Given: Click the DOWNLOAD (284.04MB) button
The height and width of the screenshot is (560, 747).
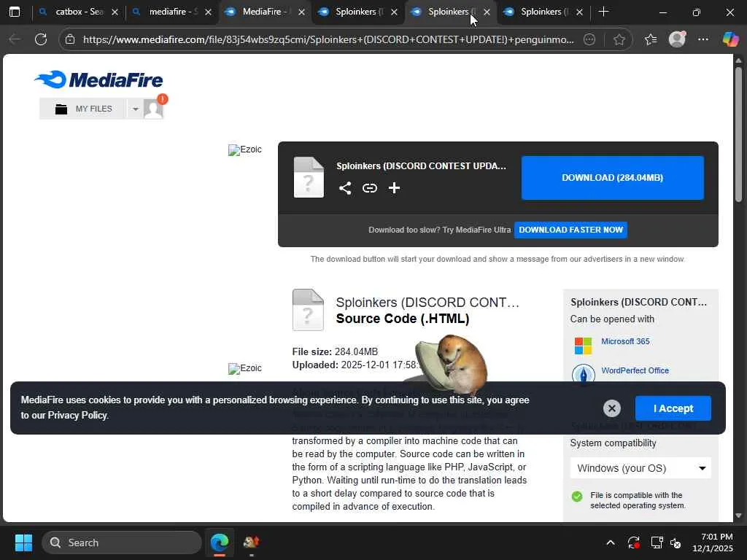Looking at the screenshot, I should tap(612, 178).
